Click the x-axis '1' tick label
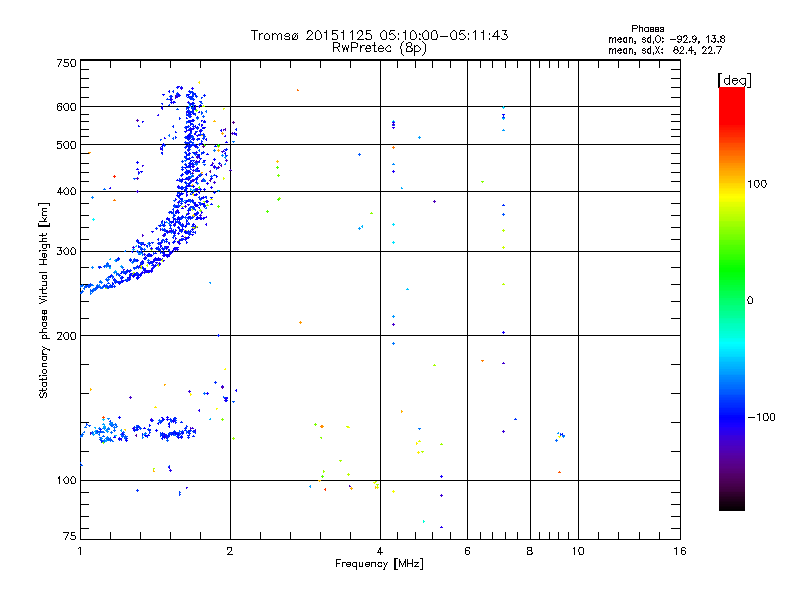 point(80,551)
